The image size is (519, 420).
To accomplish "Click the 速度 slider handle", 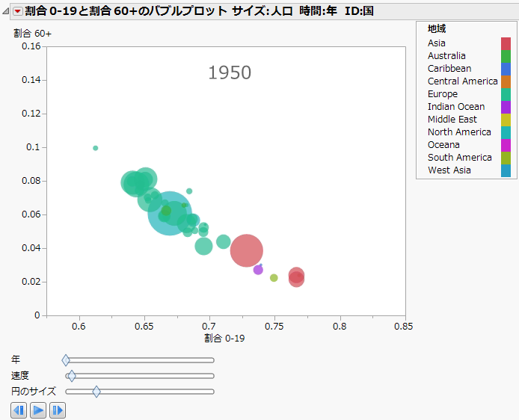I will pyautogui.click(x=71, y=376).
